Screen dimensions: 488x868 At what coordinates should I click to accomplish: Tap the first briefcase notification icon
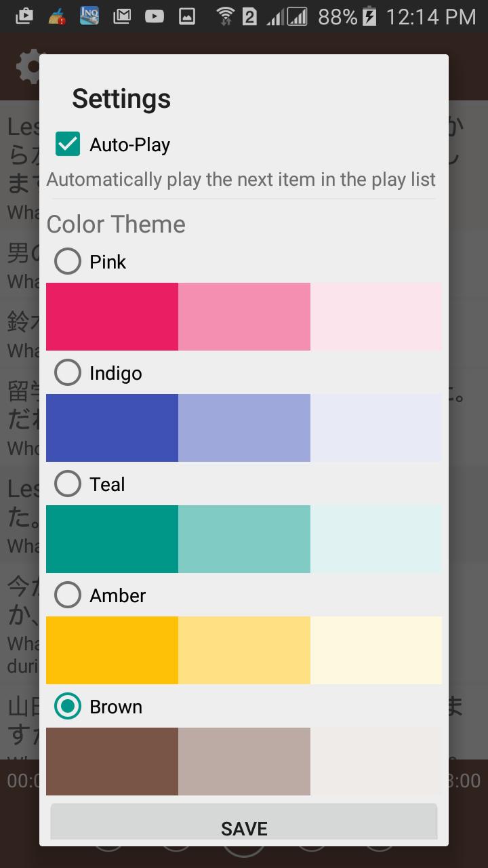tap(24, 16)
